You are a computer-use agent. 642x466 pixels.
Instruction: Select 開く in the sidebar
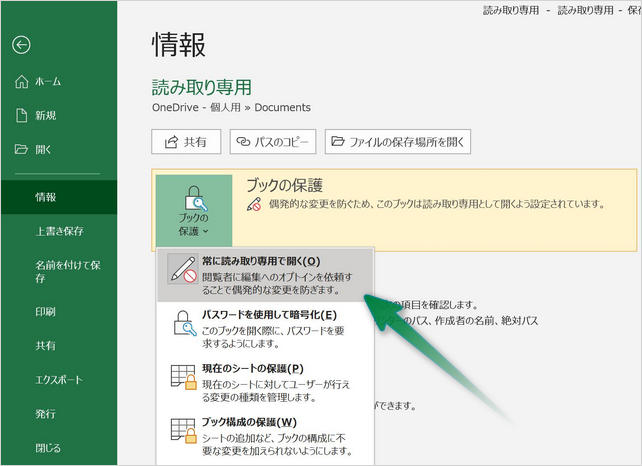[59, 149]
